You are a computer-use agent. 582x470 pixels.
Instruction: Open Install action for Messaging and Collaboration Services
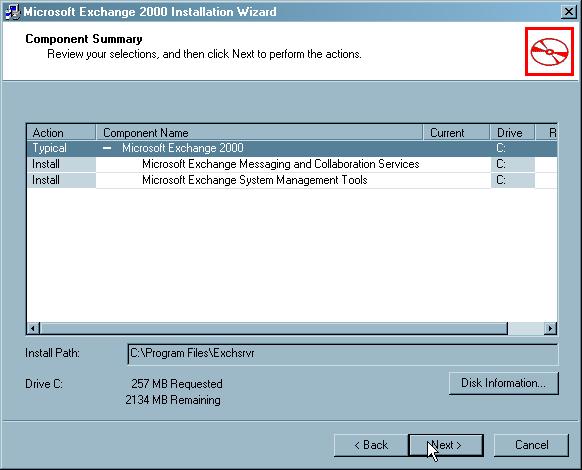click(61, 164)
